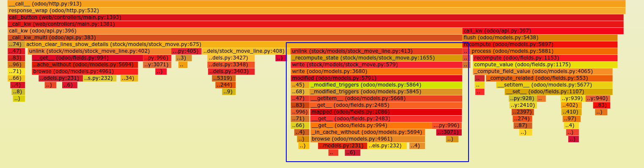This screenshot has width=644, height=168.
Task: Select frame call_kw (odoo/api.py:397)
Action: (543, 31)
